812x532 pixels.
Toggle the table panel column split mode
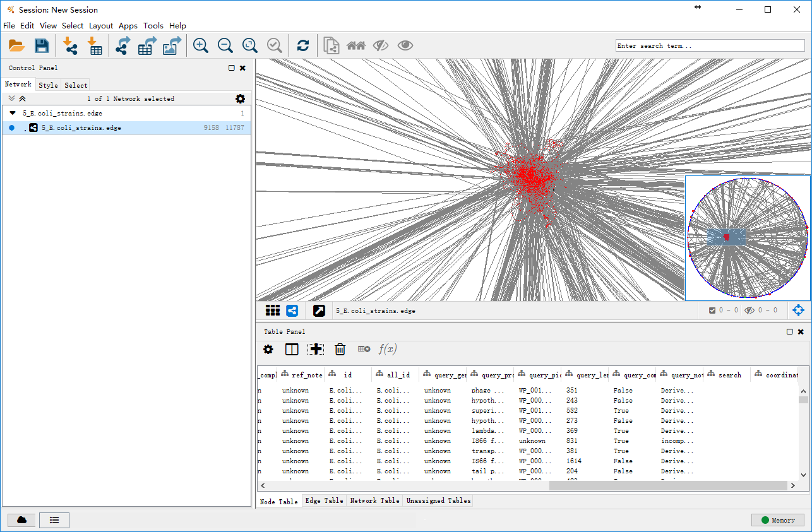(x=292, y=349)
